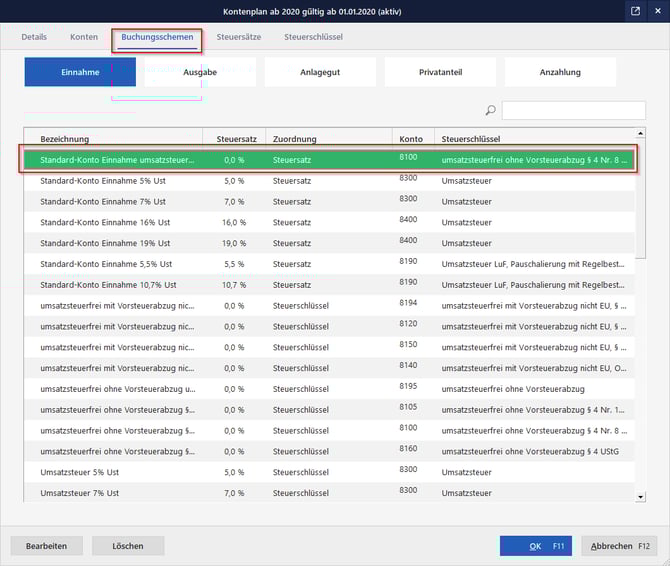Click the pop-out window icon in title bar
Viewport: 670px width, 566px height.
click(x=635, y=11)
